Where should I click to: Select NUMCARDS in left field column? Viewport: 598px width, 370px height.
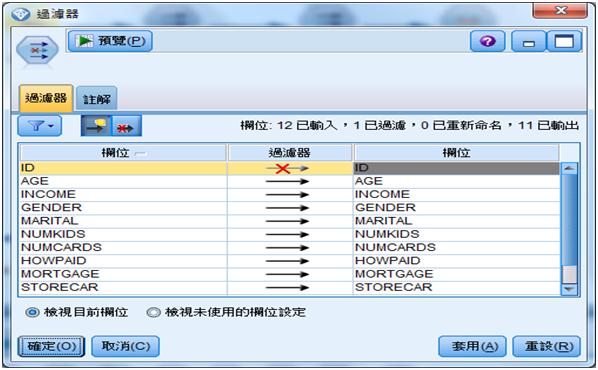coord(123,248)
